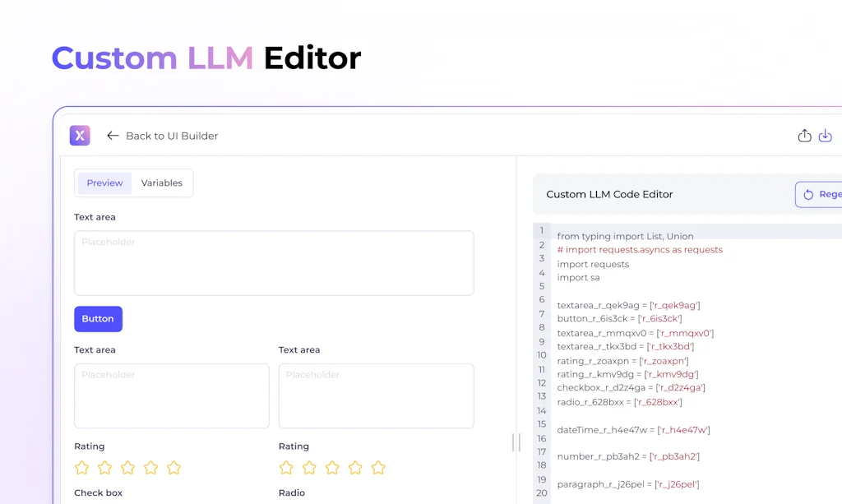Click the circular regenerate icon in the Regenerate button
Image resolution: width=842 pixels, height=504 pixels.
(808, 194)
